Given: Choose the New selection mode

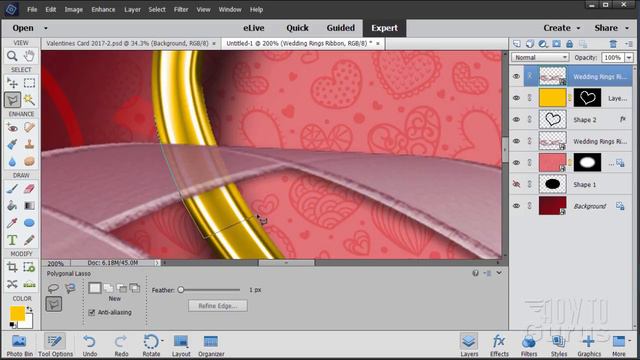Looking at the screenshot, I should coord(95,288).
